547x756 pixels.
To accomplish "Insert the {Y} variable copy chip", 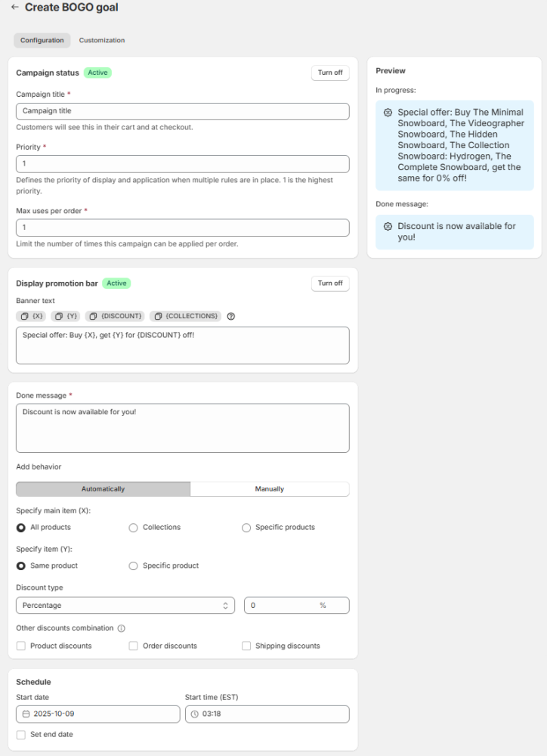I will (66, 316).
